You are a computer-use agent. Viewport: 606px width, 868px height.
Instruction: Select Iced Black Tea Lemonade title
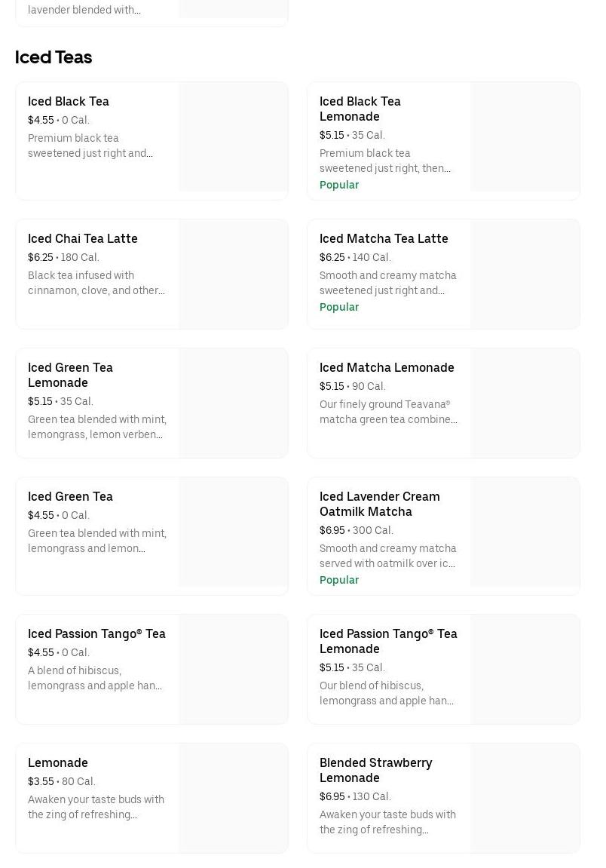click(x=360, y=109)
